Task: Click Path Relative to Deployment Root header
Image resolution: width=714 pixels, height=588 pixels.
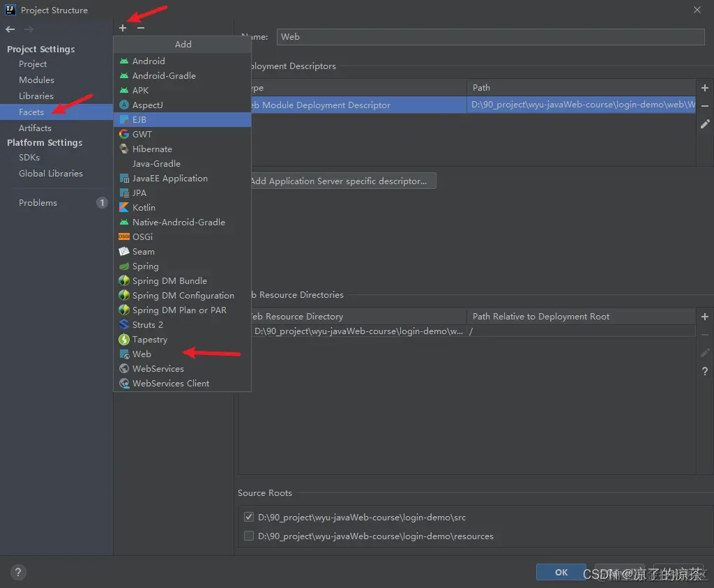Action: click(x=582, y=316)
